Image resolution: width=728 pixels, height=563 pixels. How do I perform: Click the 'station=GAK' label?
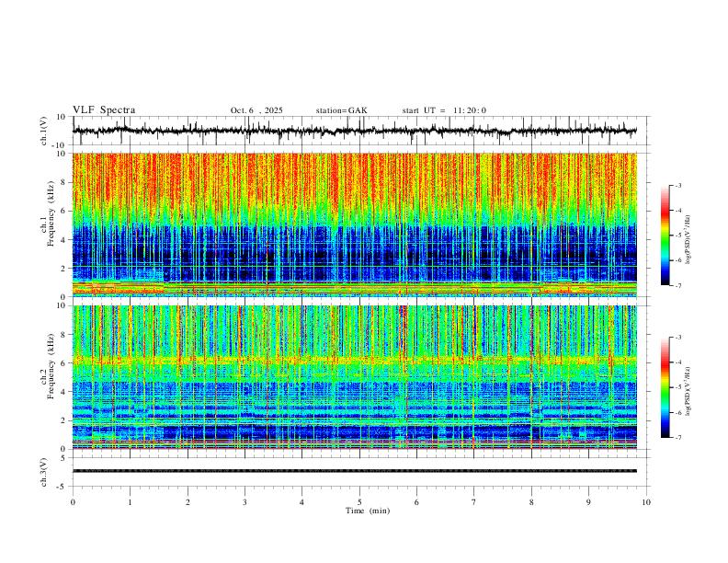(x=341, y=110)
